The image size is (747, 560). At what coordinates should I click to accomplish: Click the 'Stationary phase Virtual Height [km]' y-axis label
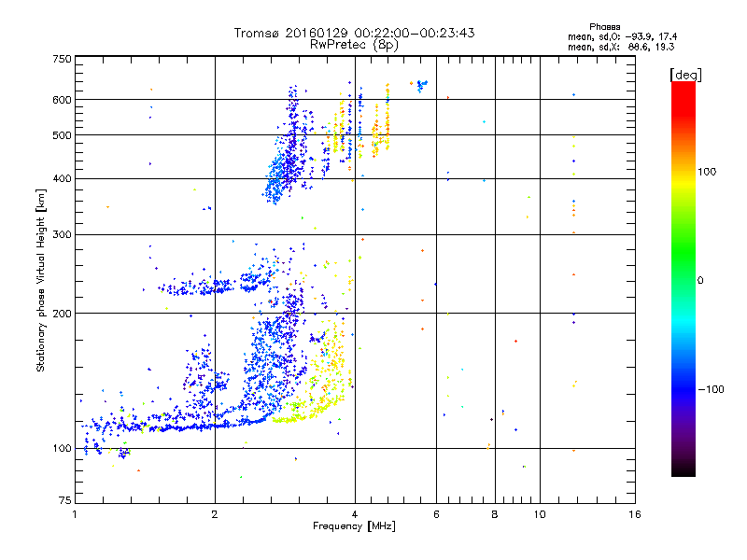[x=41, y=280]
